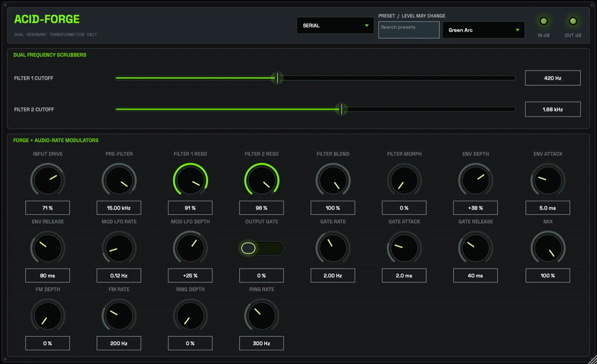The image size is (597, 364).
Task: Click the Filter Morph 0 % value box
Action: 404,208
